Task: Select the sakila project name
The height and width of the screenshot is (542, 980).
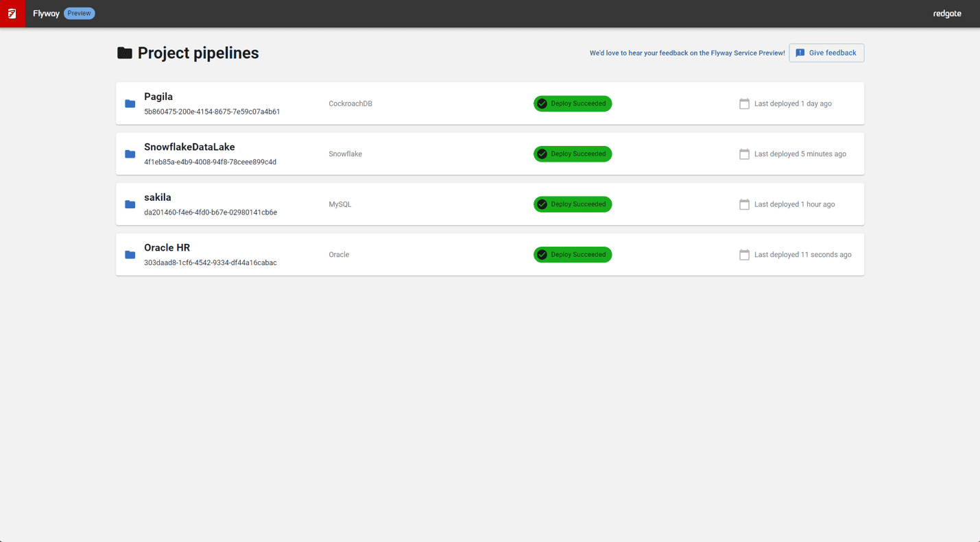Action: (158, 197)
